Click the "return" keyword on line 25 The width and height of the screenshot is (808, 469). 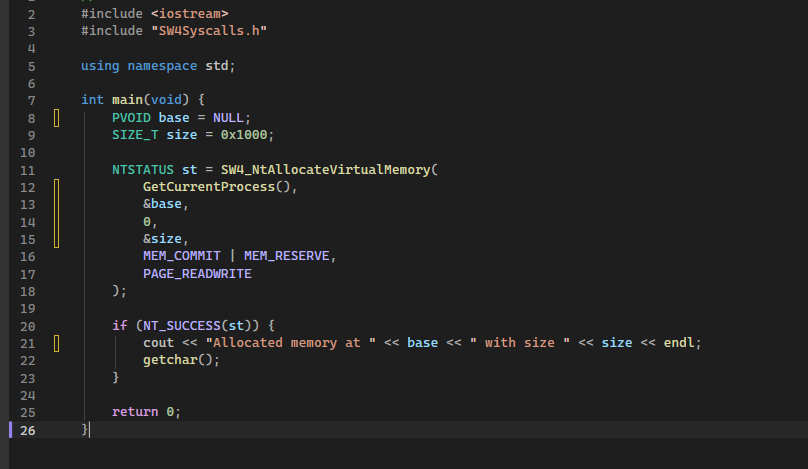(135, 412)
